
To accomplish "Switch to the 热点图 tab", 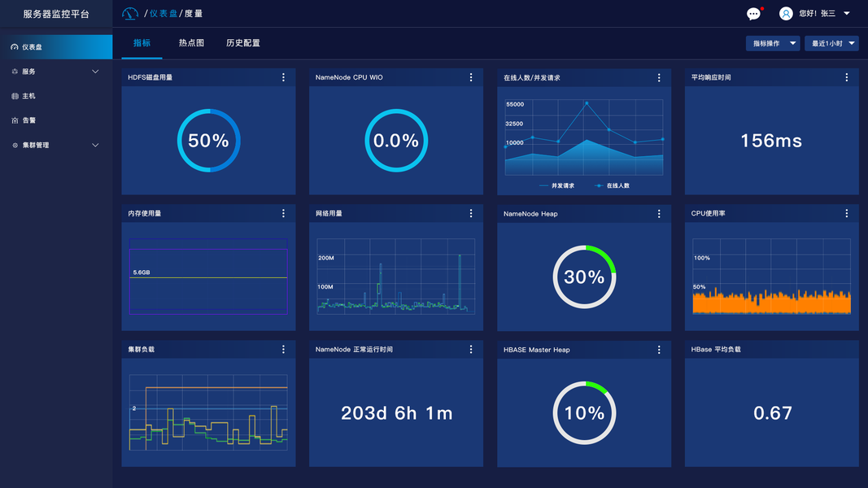I will (191, 42).
